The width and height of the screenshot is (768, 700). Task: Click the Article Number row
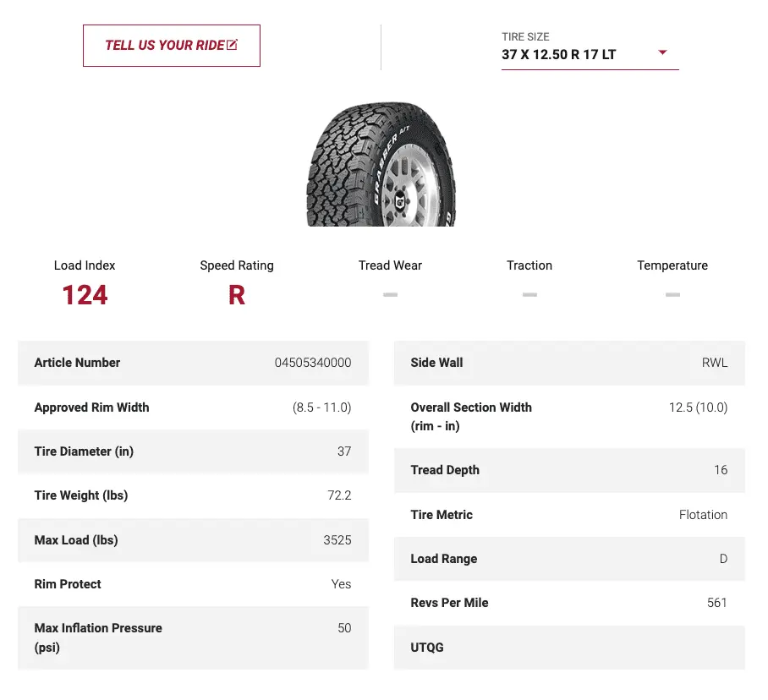[193, 363]
